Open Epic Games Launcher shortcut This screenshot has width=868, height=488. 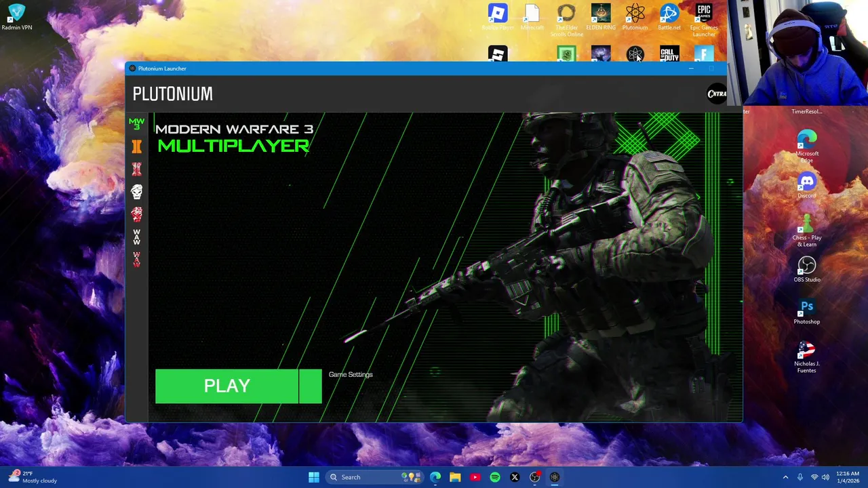(704, 20)
